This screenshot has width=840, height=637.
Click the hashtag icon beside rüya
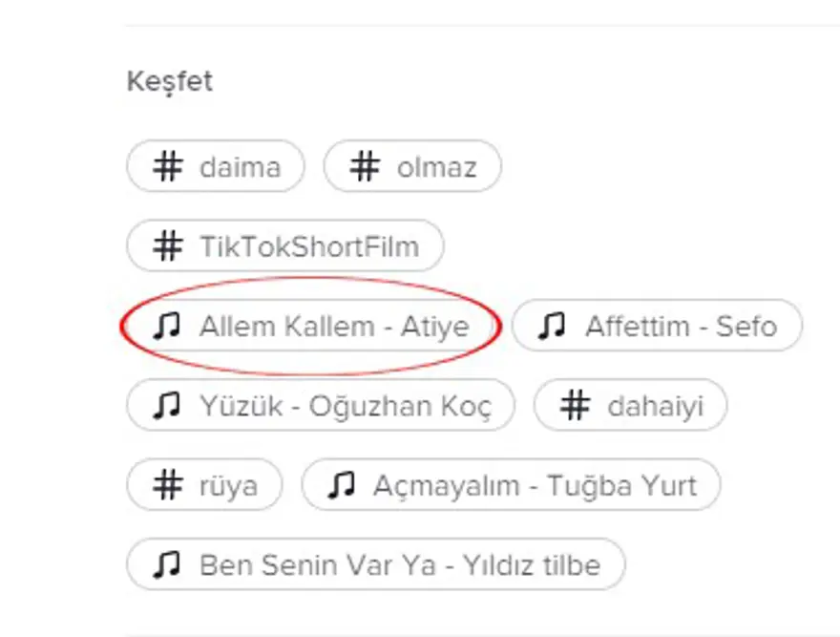pyautogui.click(x=168, y=485)
